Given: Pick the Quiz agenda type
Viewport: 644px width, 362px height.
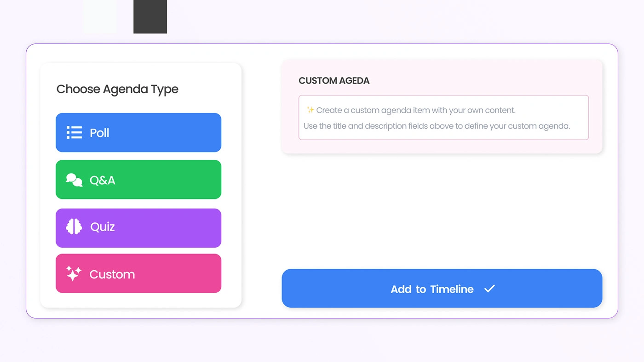Looking at the screenshot, I should (138, 228).
